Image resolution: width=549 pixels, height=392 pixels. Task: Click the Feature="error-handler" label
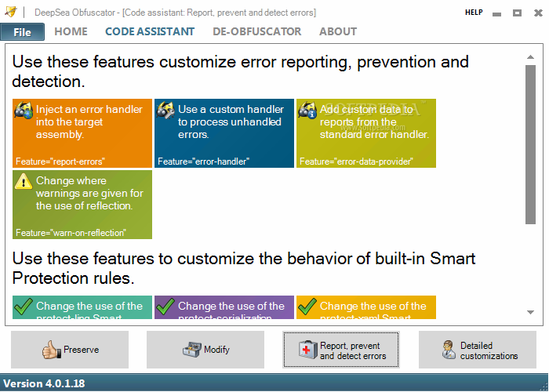point(203,162)
